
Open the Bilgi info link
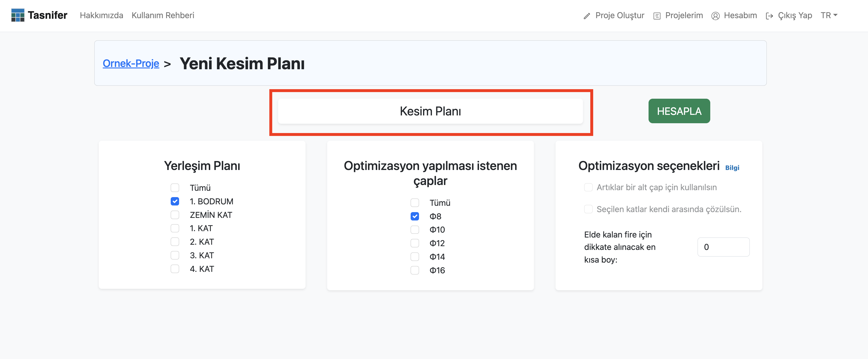732,168
